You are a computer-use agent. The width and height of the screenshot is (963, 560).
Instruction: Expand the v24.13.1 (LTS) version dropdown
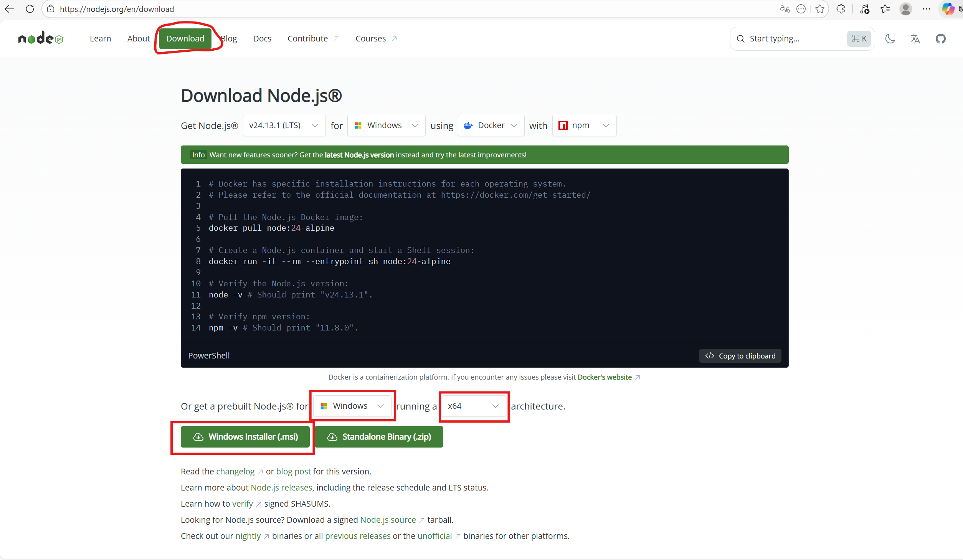click(x=284, y=126)
